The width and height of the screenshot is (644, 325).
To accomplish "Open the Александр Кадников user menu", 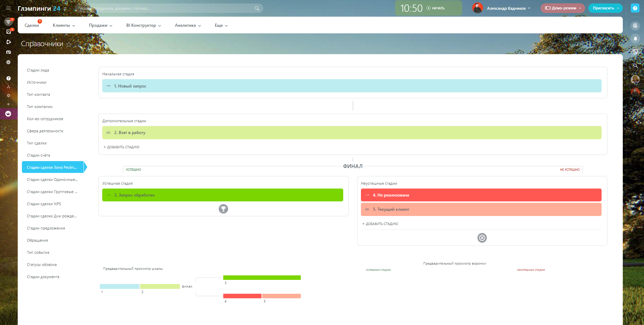I will point(508,8).
